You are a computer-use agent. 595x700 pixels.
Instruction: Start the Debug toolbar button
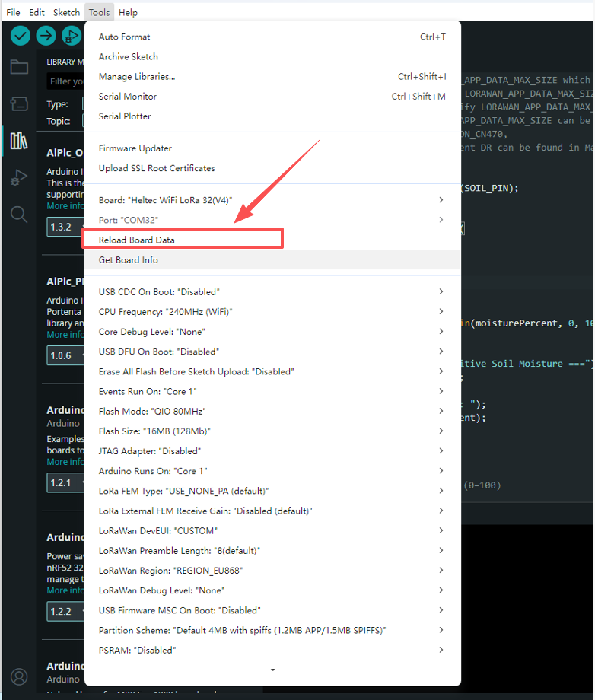[72, 36]
